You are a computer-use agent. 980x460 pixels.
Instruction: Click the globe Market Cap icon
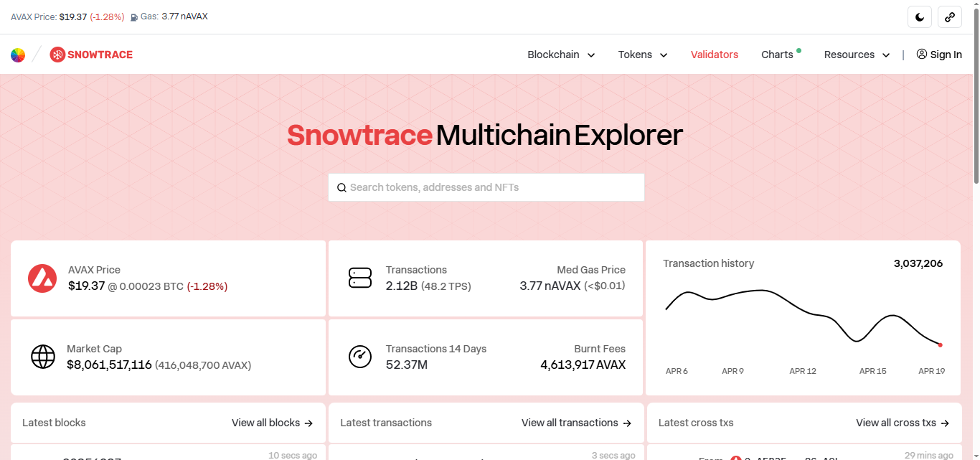point(43,357)
